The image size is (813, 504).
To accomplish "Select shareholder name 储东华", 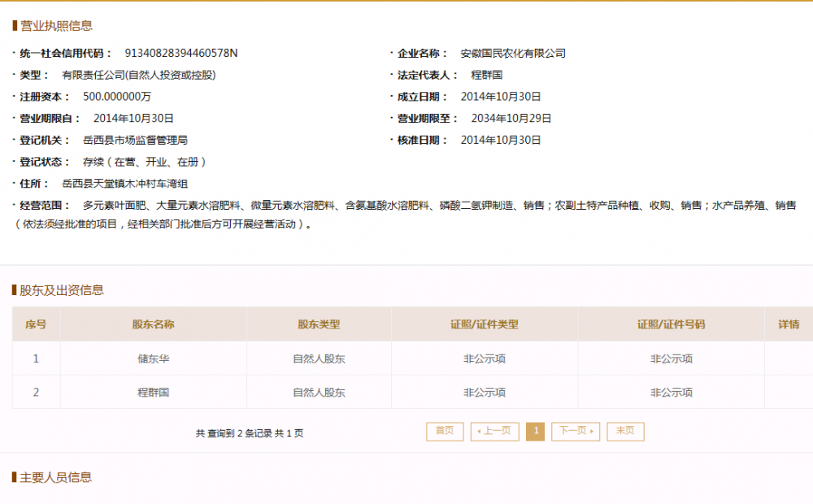I will coord(154,358).
